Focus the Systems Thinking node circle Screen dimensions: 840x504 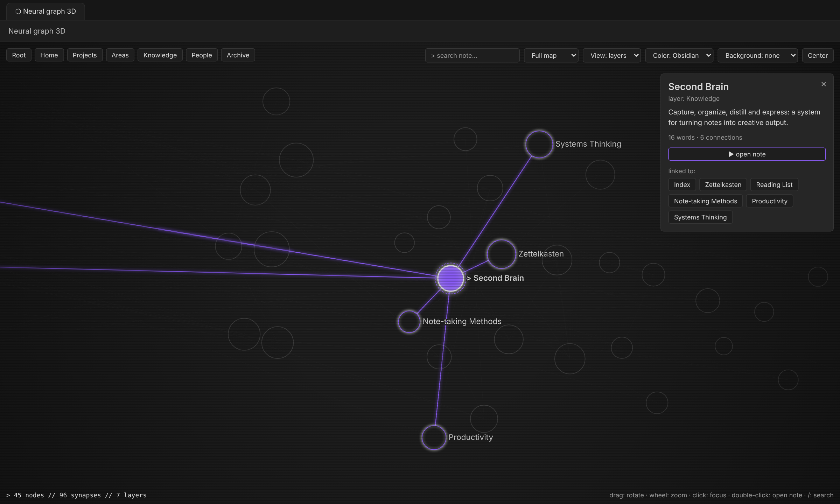coord(539,144)
